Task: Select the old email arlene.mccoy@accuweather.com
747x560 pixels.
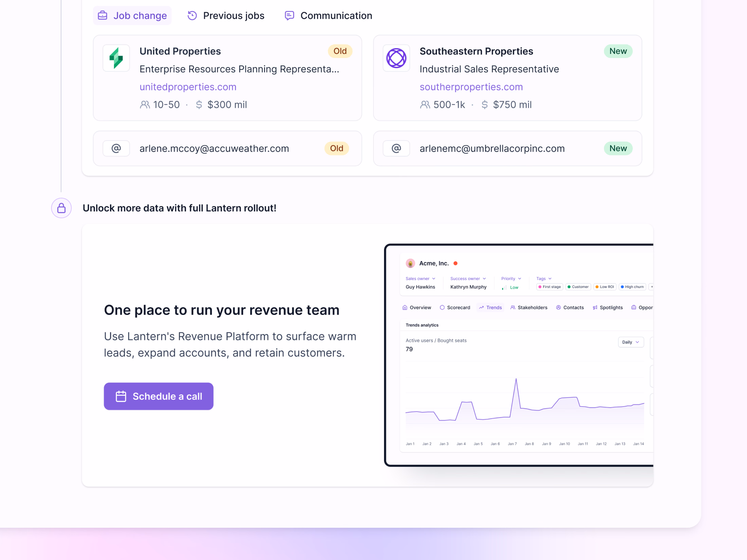Action: coord(214,149)
